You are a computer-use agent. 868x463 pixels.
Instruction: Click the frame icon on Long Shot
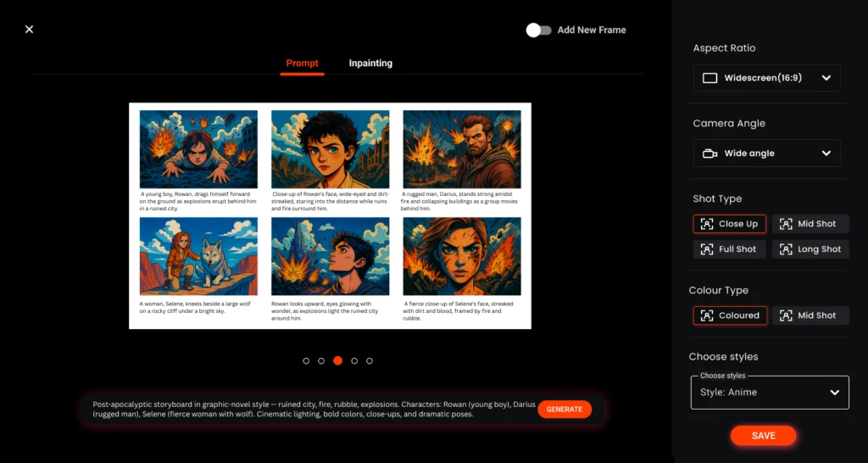click(x=786, y=249)
